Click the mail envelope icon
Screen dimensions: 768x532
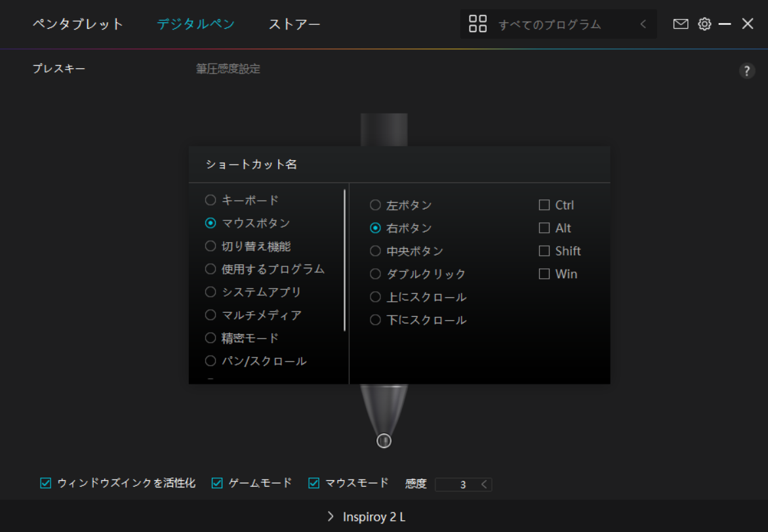click(x=681, y=24)
